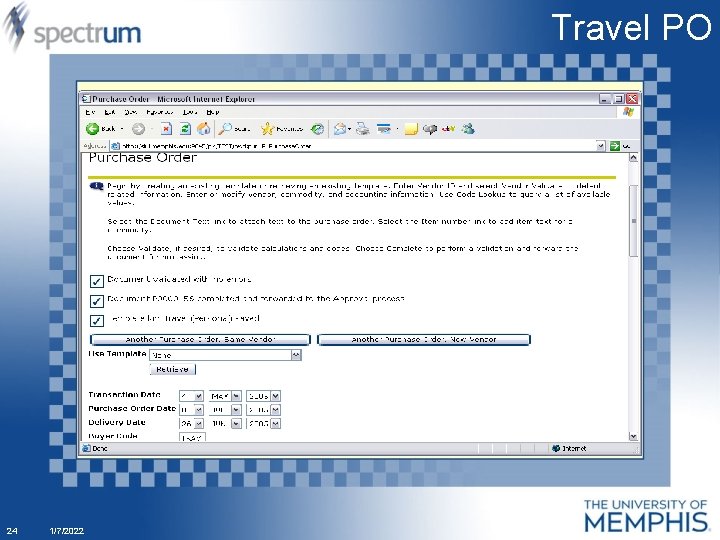This screenshot has width=720, height=540.
Task: Expand the address bar history dropdown arrow
Action: pos(601,146)
